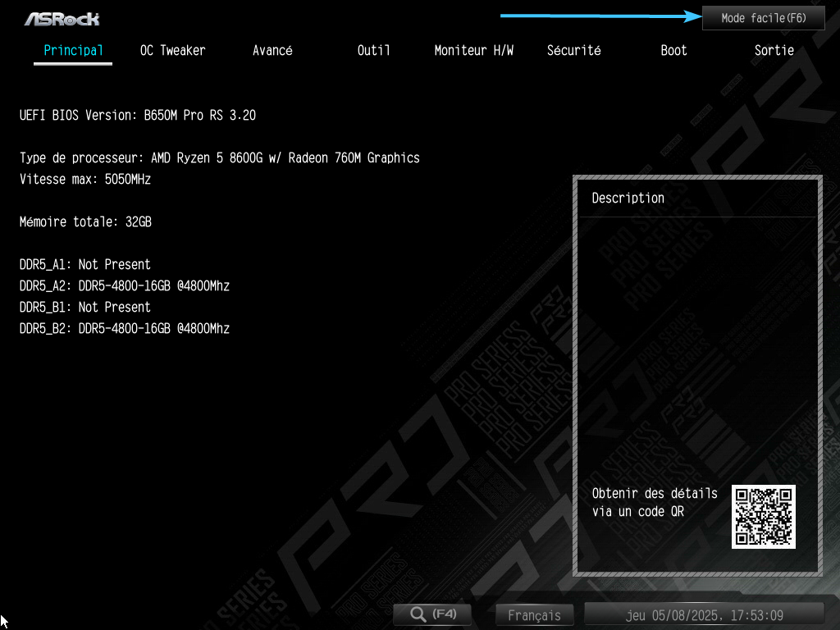The image size is (840, 630).
Task: Change language via the Français button
Action: coord(534,615)
